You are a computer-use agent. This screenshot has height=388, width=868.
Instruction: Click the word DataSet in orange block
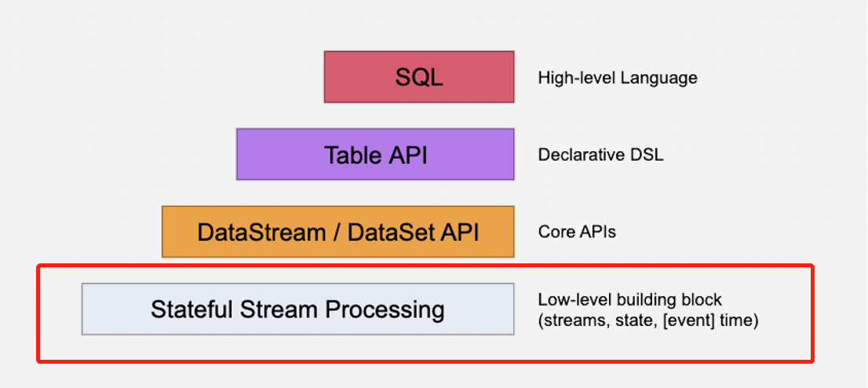click(386, 232)
